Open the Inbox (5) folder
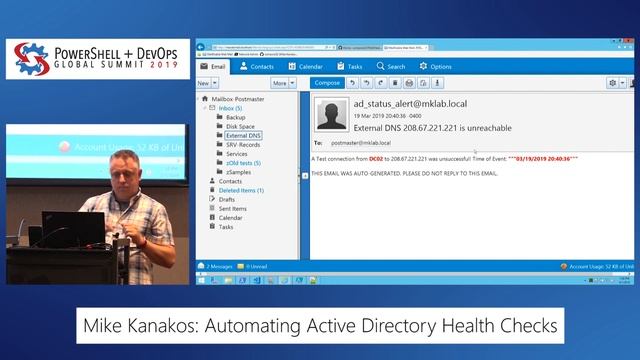The image size is (640, 360). [x=230, y=108]
